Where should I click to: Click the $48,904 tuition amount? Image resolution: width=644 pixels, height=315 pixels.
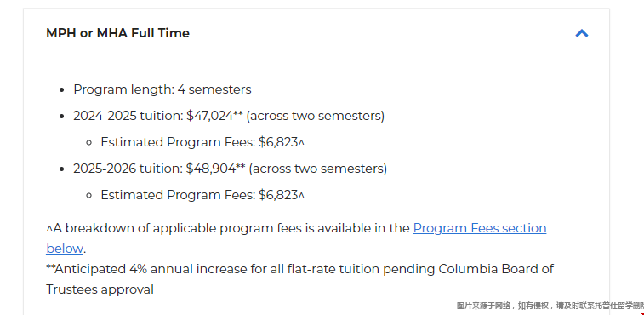[x=211, y=169]
